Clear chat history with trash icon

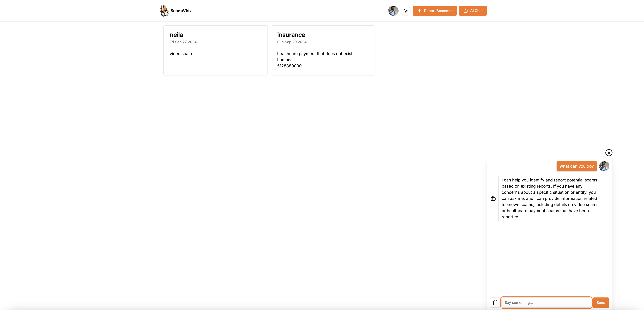point(495,302)
